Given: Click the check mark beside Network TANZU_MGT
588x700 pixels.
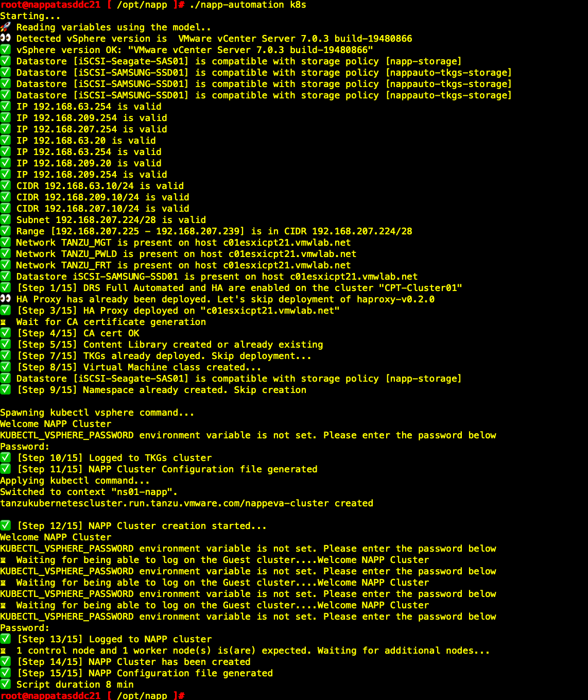Looking at the screenshot, I should click(x=5, y=243).
